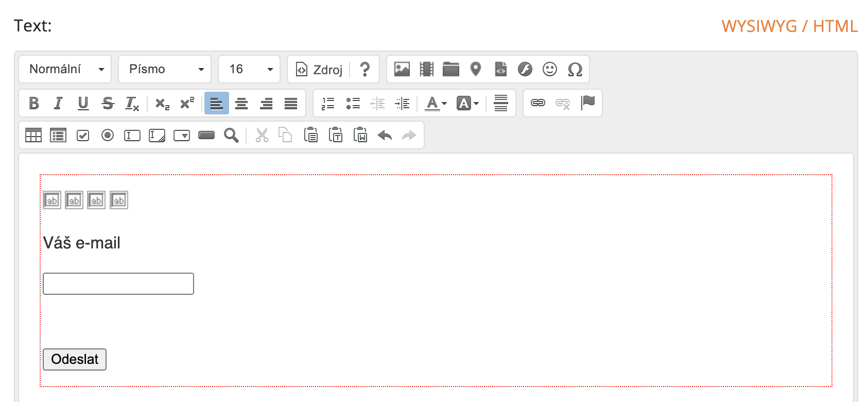Insert a smiley emoticon
Image resolution: width=868 pixels, height=402 pixels.
click(x=550, y=69)
